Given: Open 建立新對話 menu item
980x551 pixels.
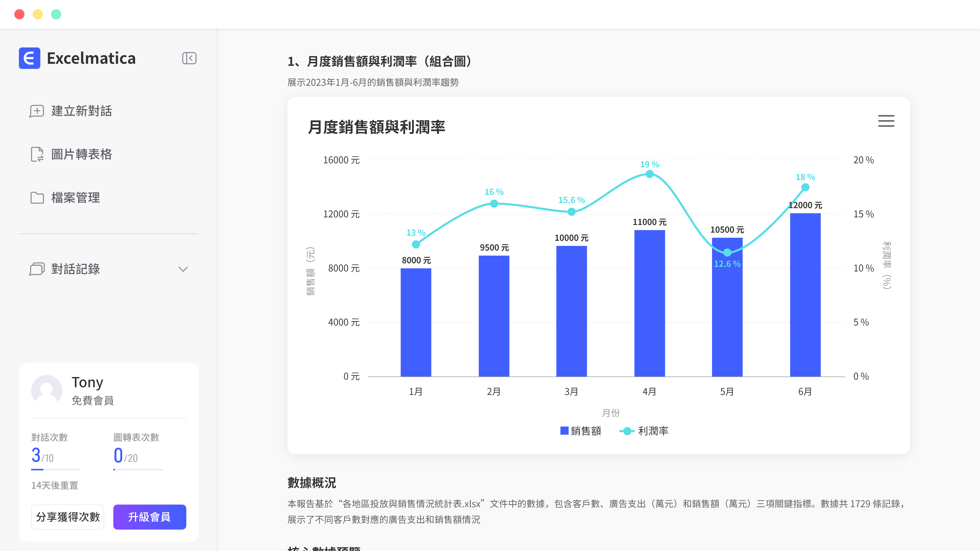Looking at the screenshot, I should pyautogui.click(x=81, y=111).
